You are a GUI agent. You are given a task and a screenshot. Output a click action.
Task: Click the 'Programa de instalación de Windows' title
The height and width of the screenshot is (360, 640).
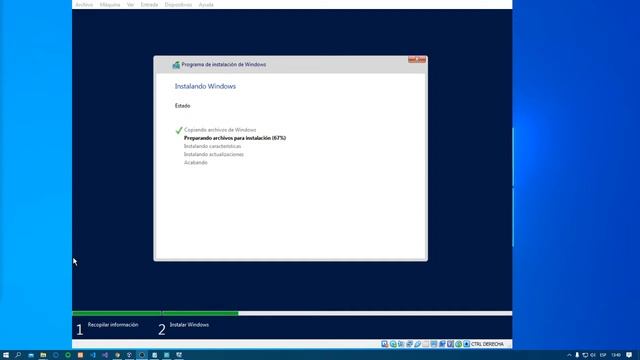[224, 64]
